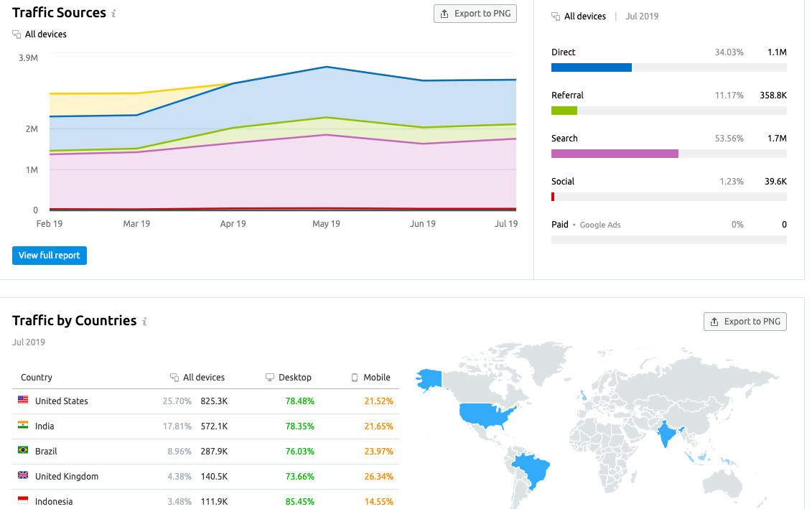
Task: Click the green Referral traffic bar
Action: pyautogui.click(x=564, y=111)
